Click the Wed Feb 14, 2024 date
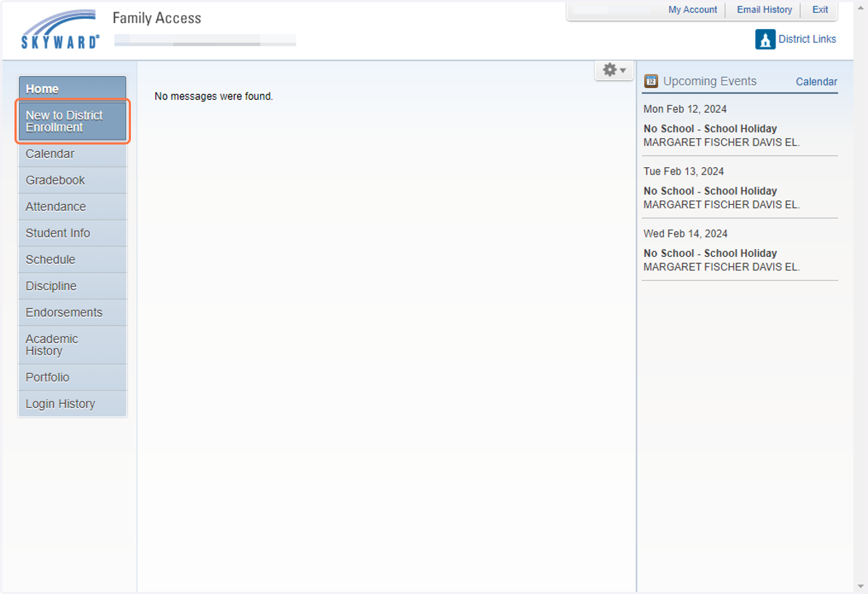The height and width of the screenshot is (594, 868). point(686,234)
